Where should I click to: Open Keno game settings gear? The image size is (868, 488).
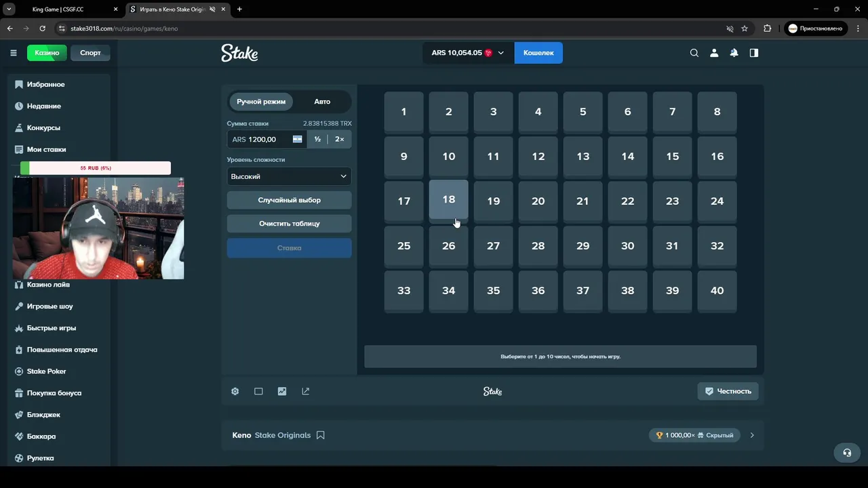[x=235, y=391]
